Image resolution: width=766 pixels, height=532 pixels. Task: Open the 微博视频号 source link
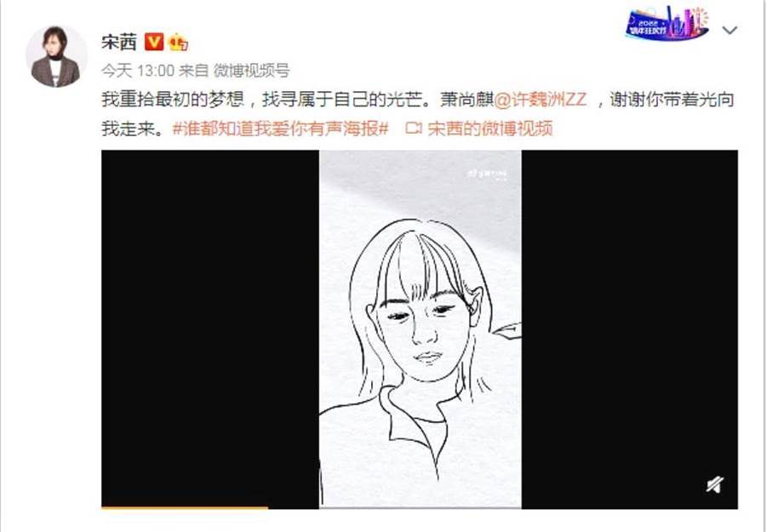[252, 71]
